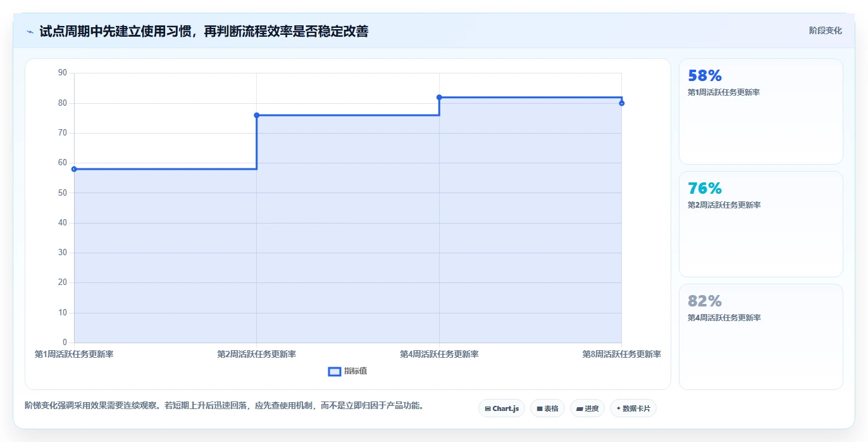Select the 表格 tag chip
Screen dimensions: 868x442
coord(547,408)
